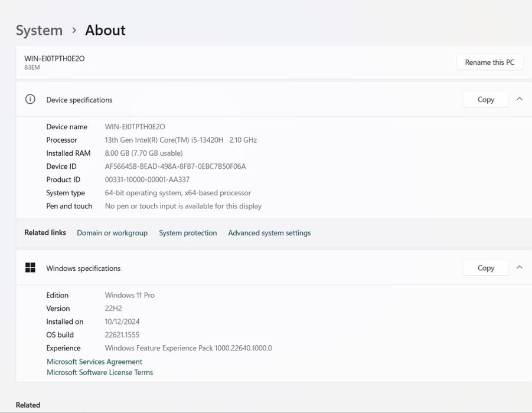
Task: Copy the device specifications
Action: coord(485,100)
